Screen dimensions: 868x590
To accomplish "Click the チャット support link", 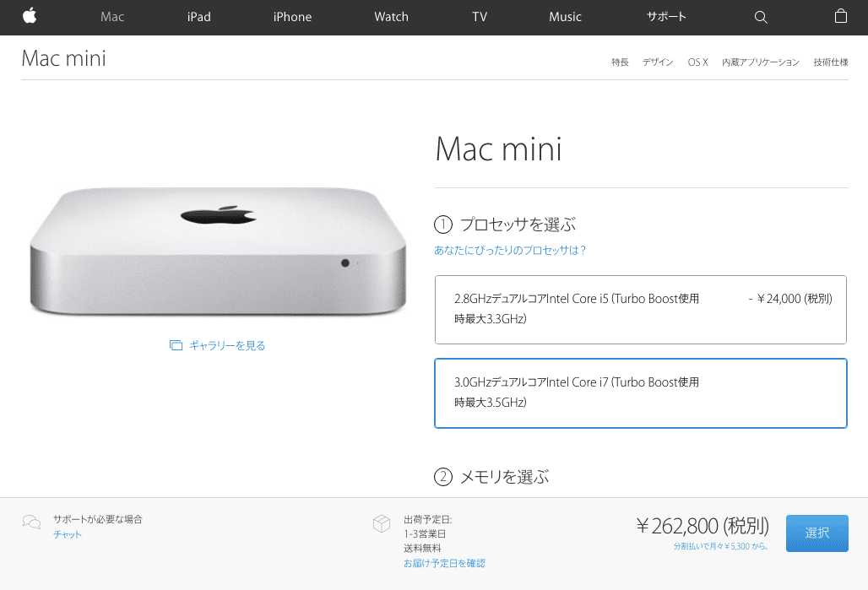I will click(x=68, y=534).
